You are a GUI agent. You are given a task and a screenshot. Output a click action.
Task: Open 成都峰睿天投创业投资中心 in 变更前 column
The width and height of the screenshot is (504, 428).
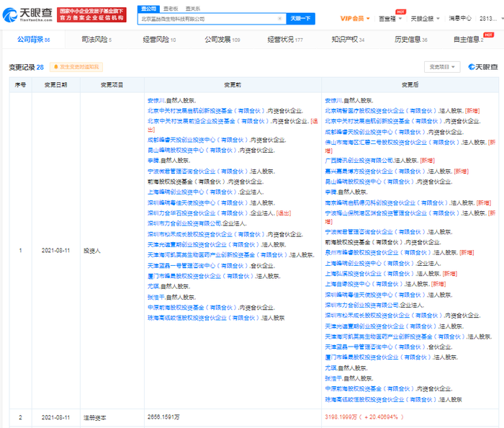click(198, 140)
